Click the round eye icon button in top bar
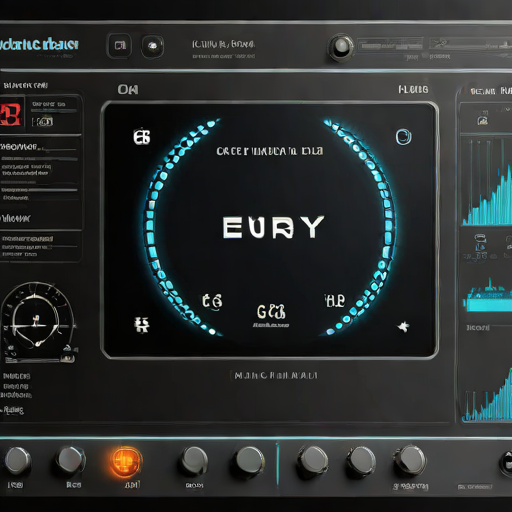Screen dimensions: 512x512 click(x=153, y=46)
